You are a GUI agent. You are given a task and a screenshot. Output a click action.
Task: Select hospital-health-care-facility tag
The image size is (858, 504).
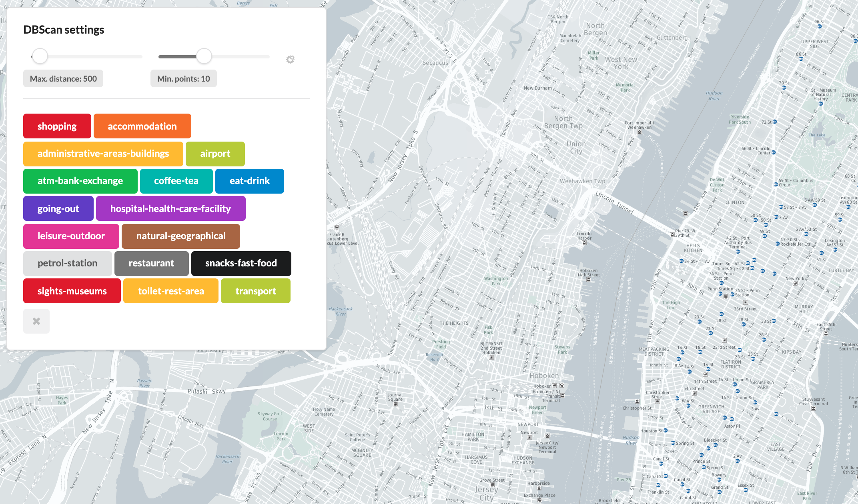coord(170,208)
